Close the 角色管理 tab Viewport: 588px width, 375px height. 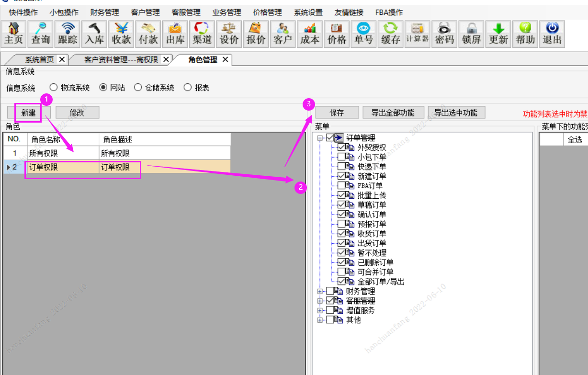[x=225, y=60]
